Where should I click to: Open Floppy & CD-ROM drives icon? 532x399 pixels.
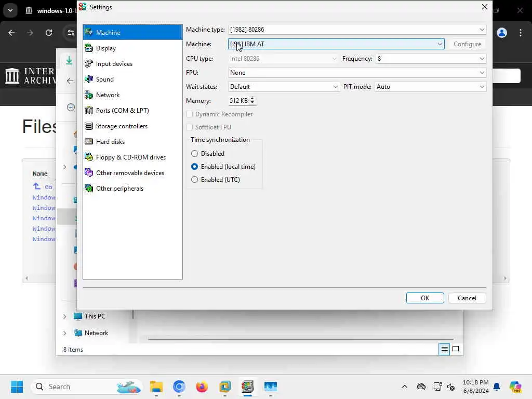click(x=89, y=157)
